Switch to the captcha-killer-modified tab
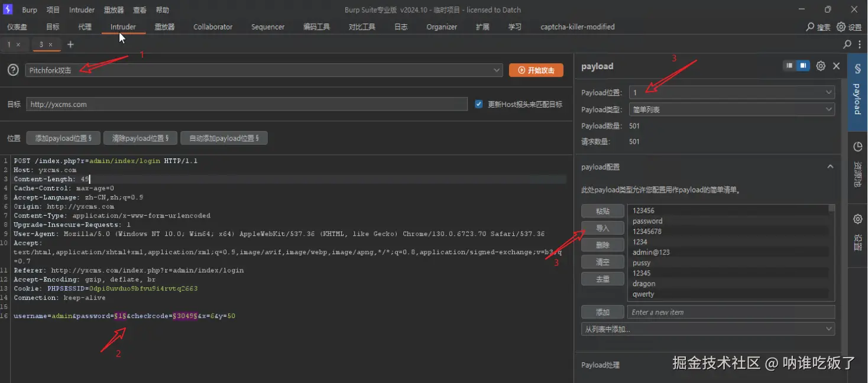The height and width of the screenshot is (383, 868). (x=578, y=27)
